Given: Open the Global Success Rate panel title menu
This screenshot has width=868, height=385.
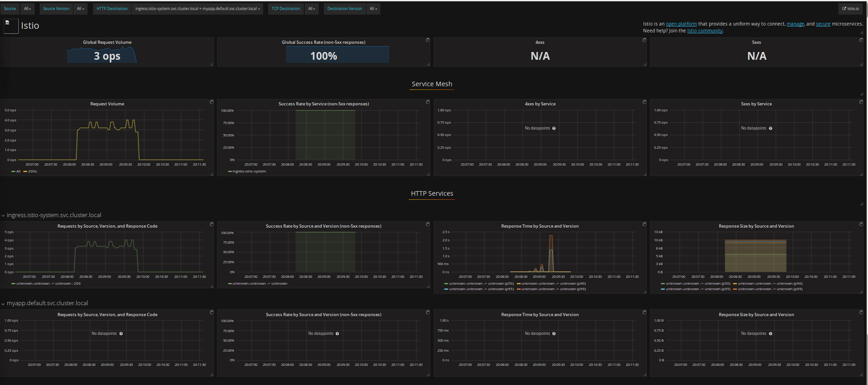Looking at the screenshot, I should [323, 42].
